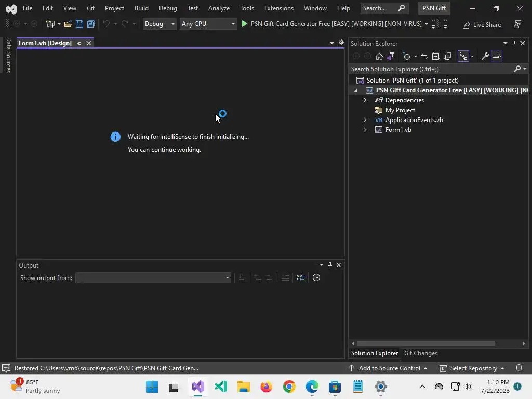Open notifications bell in status bar
This screenshot has width=532, height=399.
coord(519,368)
